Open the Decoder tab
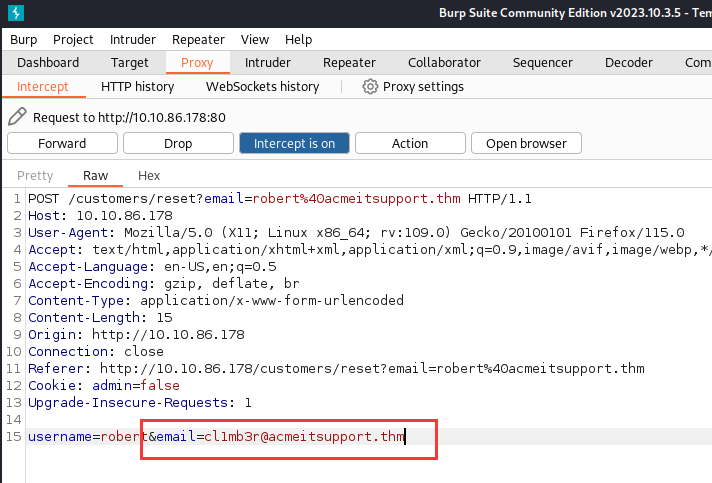 [628, 62]
